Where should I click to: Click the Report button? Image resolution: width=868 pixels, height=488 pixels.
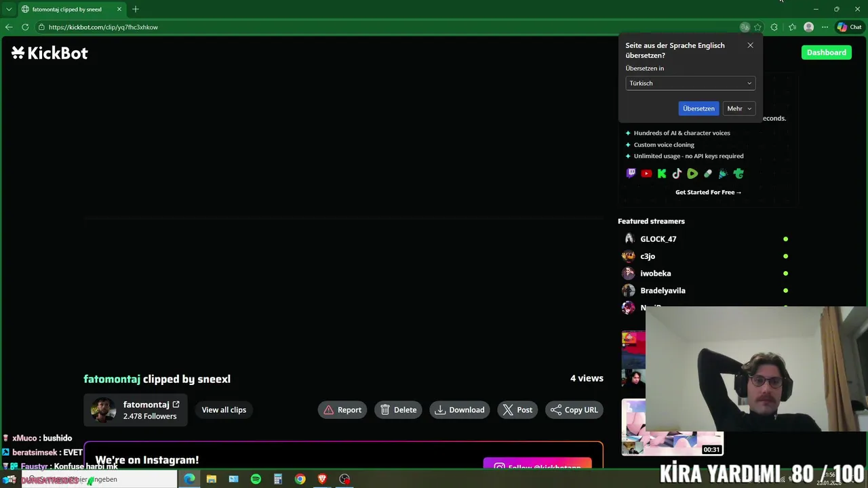(342, 409)
